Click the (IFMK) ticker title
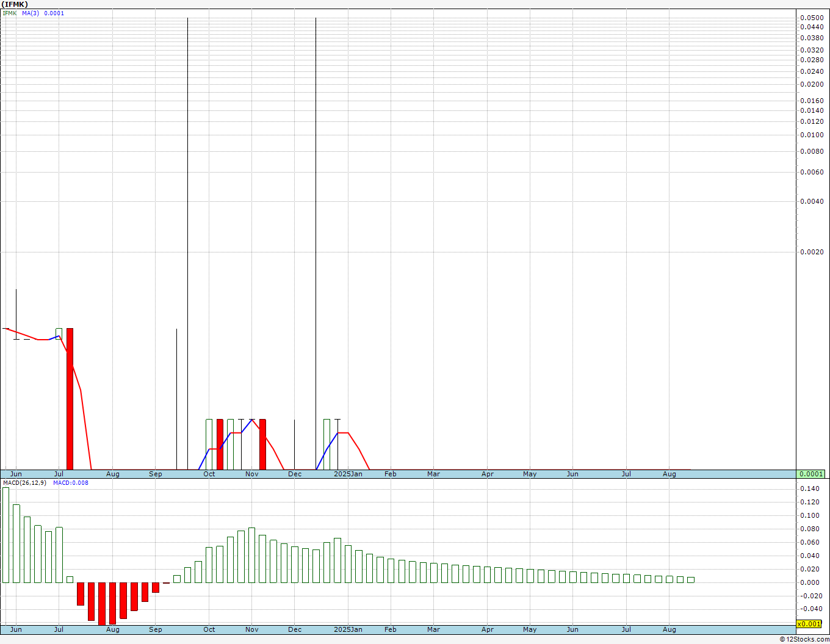Screen dimensions: 830x644 point(15,4)
